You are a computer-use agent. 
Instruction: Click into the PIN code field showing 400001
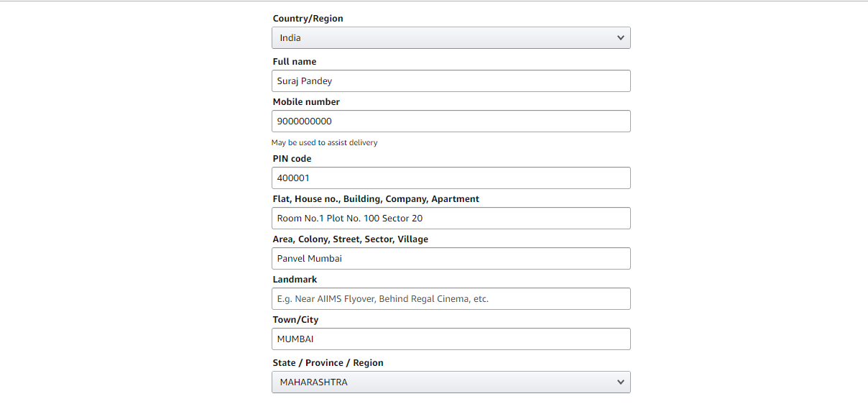pyautogui.click(x=451, y=178)
